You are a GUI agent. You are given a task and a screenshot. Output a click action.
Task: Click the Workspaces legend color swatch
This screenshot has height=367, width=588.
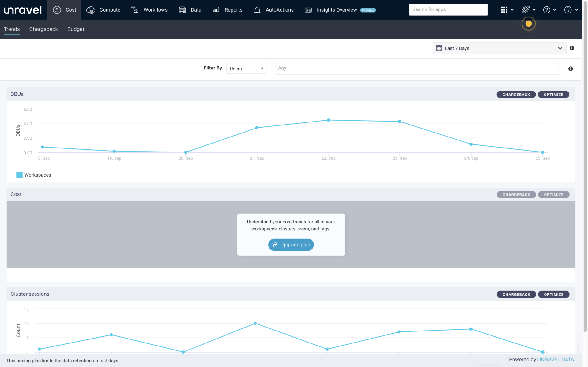click(19, 175)
